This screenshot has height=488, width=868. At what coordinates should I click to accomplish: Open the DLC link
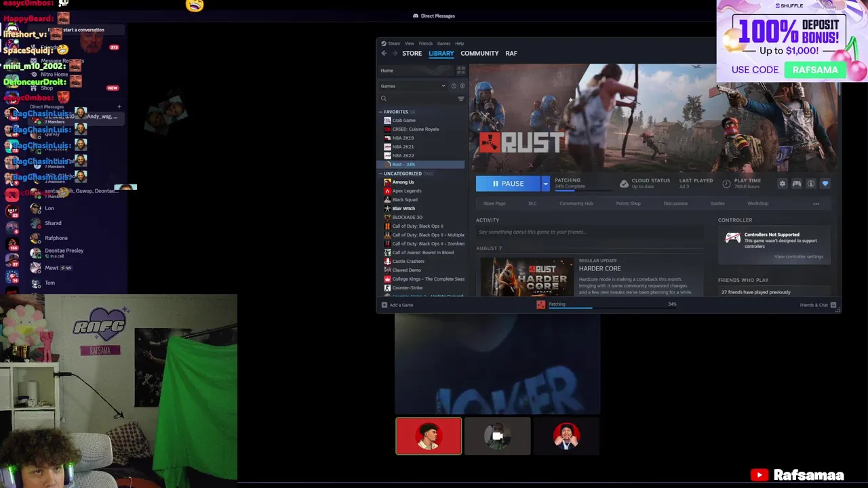[x=532, y=203]
